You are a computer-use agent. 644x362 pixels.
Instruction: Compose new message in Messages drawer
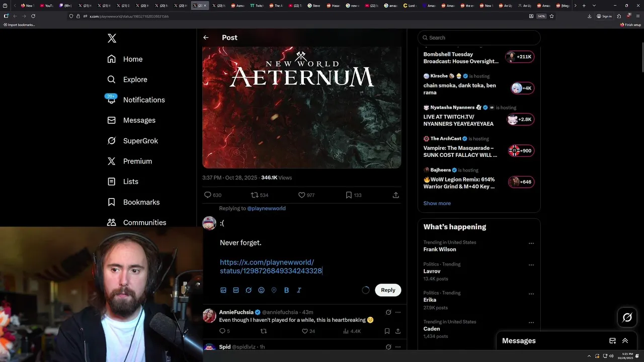click(x=612, y=341)
